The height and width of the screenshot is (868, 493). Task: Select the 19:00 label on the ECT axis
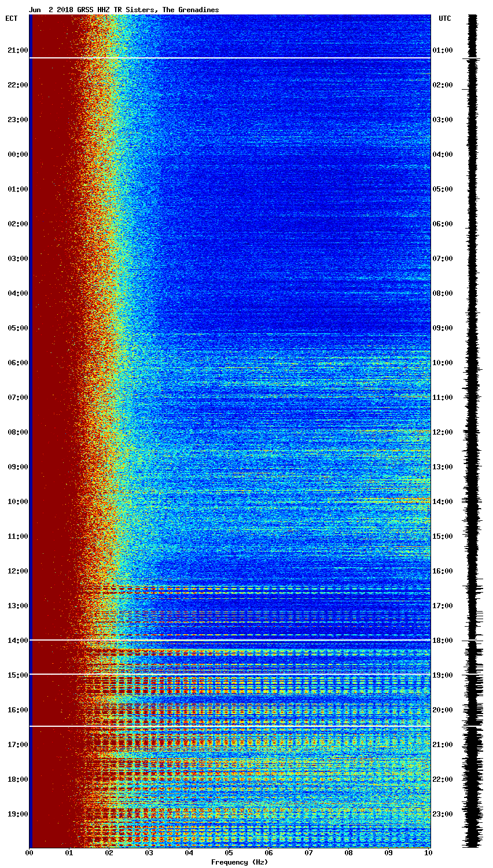(x=18, y=814)
